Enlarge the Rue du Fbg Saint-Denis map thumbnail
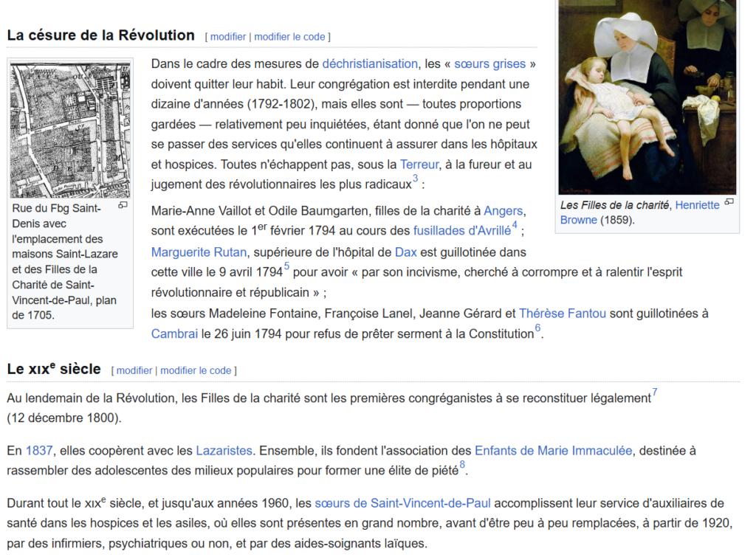The width and height of the screenshot is (756, 560). [x=123, y=205]
